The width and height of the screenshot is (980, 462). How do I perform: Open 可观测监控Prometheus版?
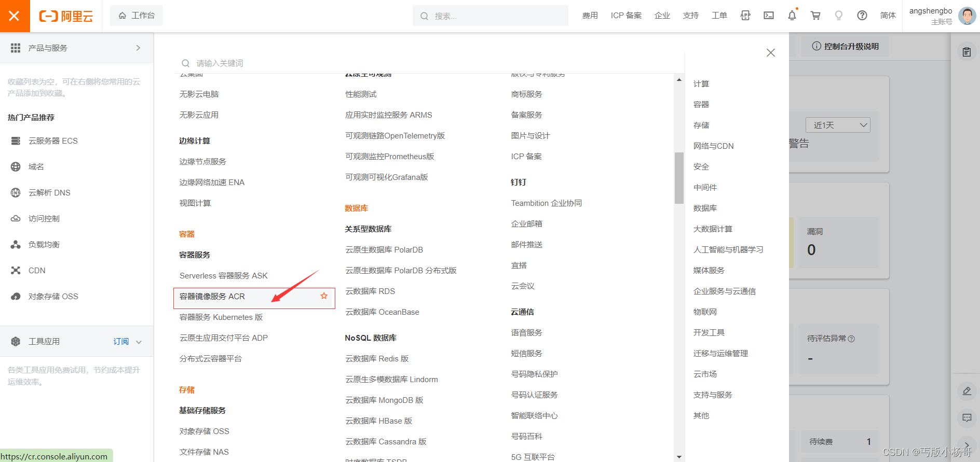point(390,157)
